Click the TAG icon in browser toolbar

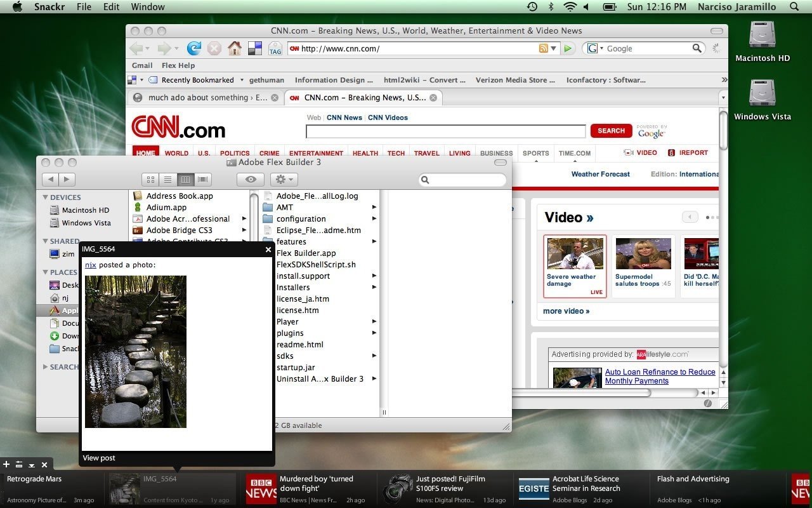coord(275,48)
